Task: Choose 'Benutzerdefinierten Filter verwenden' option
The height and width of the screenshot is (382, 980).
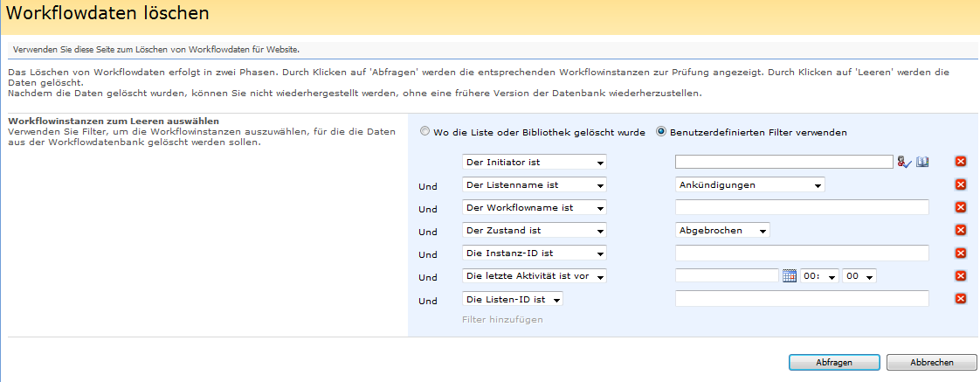Action: coord(661,133)
